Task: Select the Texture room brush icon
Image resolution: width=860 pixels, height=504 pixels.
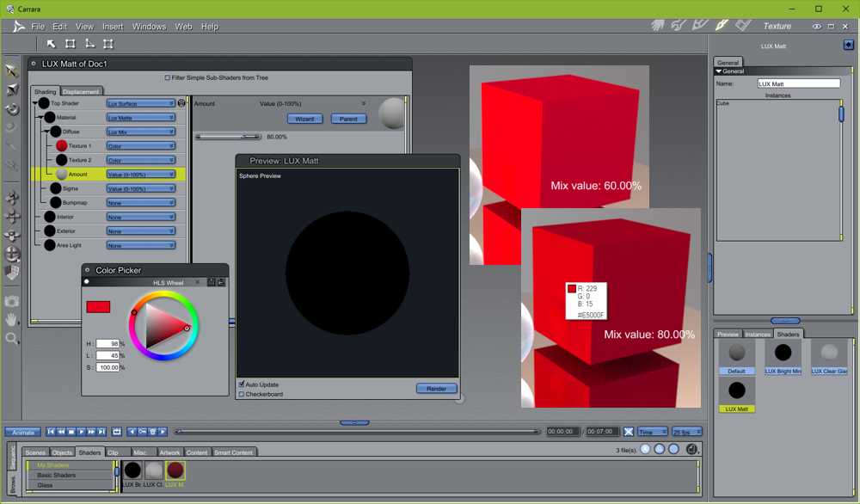Action: [722, 25]
